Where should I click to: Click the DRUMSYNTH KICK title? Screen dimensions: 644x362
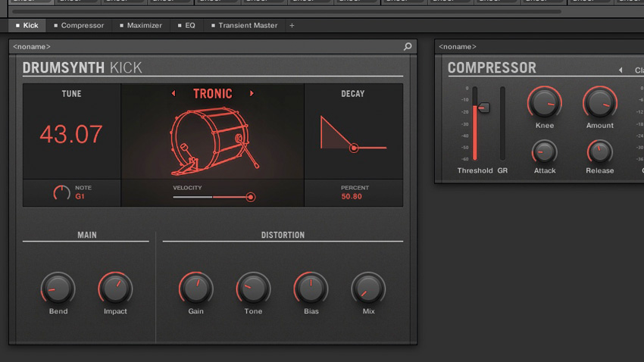click(x=82, y=67)
